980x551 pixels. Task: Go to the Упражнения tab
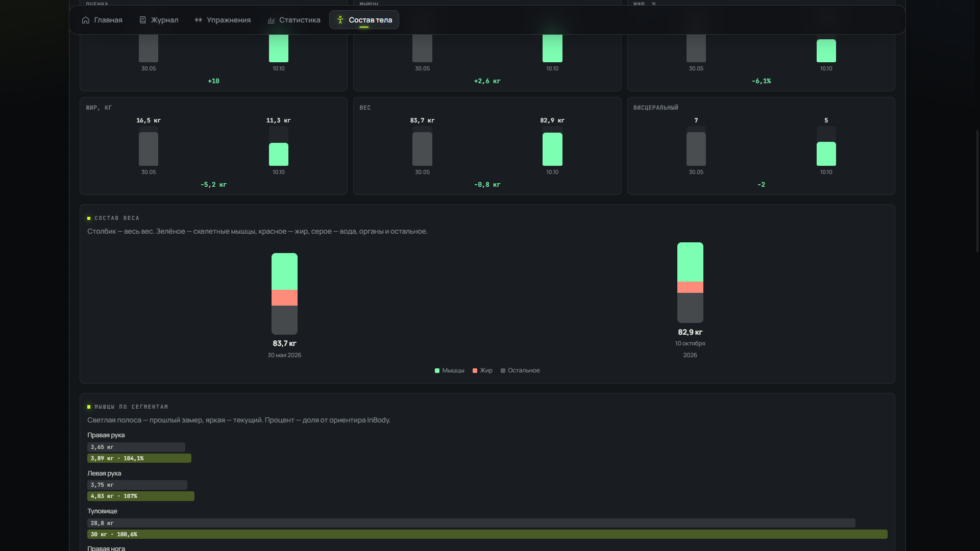pyautogui.click(x=223, y=20)
